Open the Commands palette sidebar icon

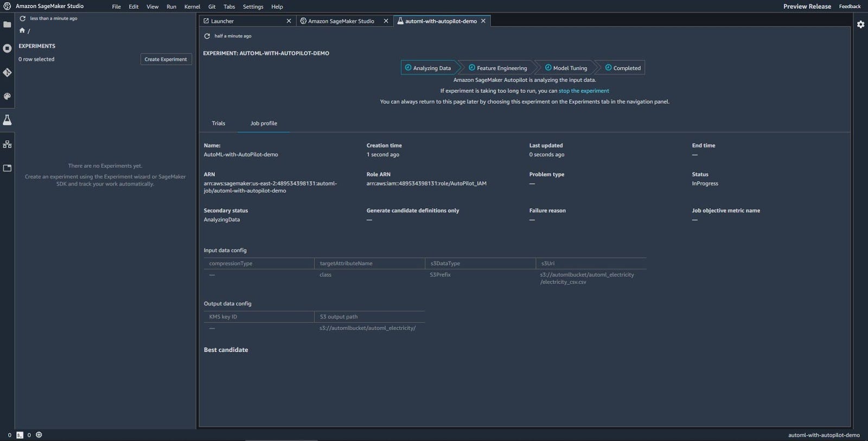7,96
